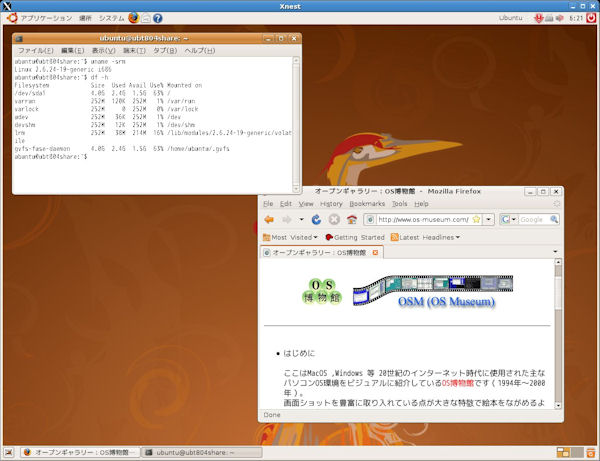600x461 pixels.
Task: Switch to the second workspace in the switcher
Action: pos(577,453)
